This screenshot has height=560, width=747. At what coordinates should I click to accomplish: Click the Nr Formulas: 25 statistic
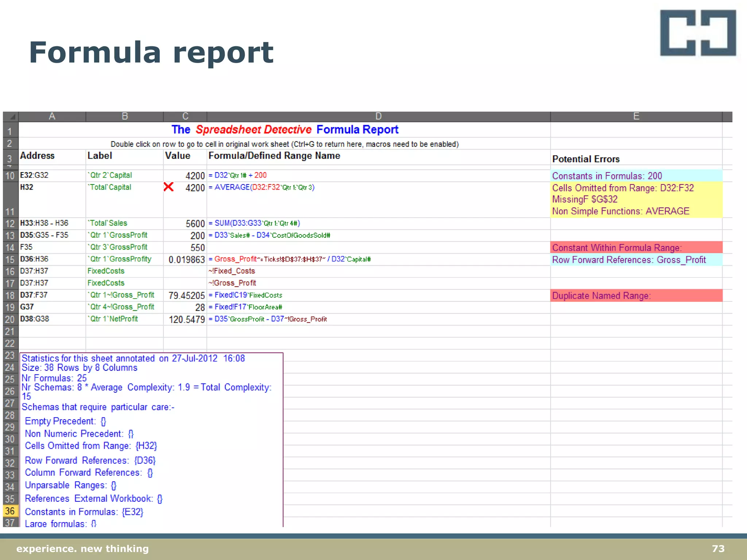(x=54, y=378)
